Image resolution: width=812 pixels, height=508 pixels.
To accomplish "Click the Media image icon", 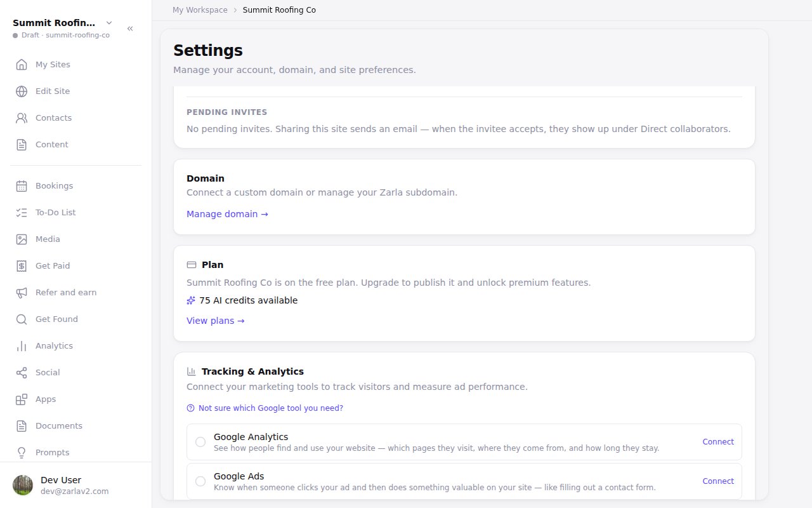I will click(22, 239).
